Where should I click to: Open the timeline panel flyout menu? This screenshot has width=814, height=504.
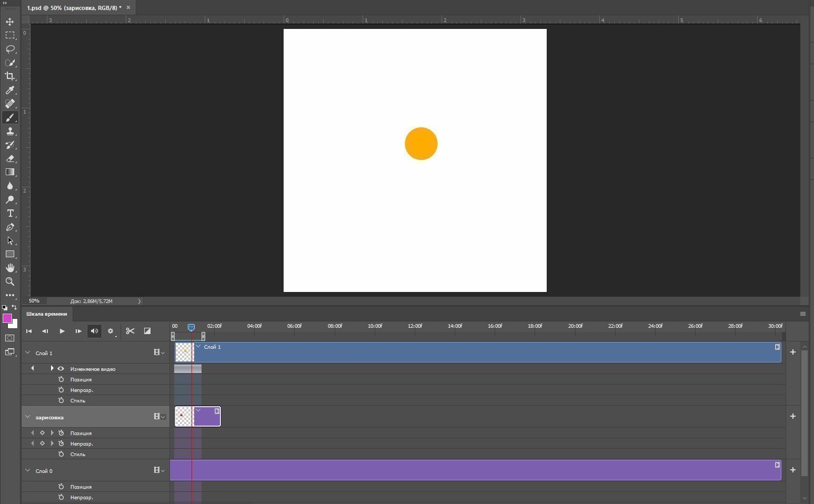[x=802, y=314]
